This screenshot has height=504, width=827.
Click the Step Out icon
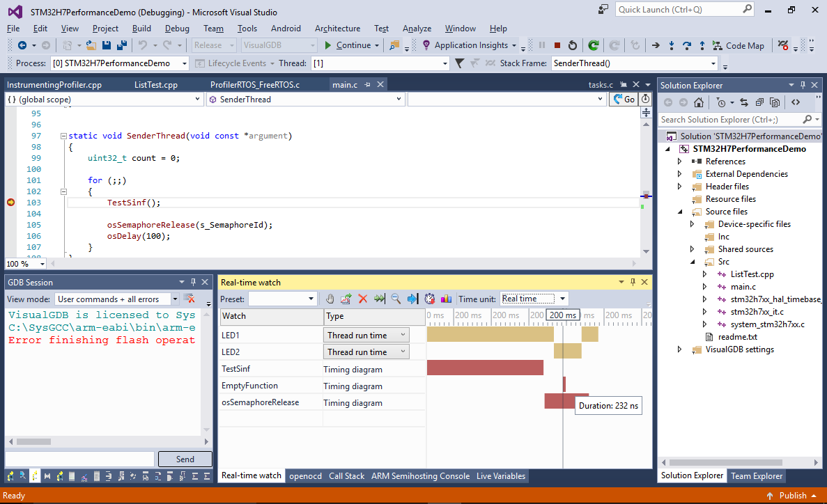click(702, 45)
